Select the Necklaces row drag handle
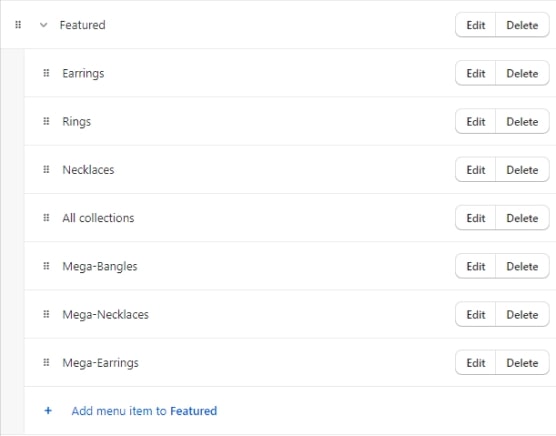This screenshot has width=556, height=436. click(x=46, y=169)
